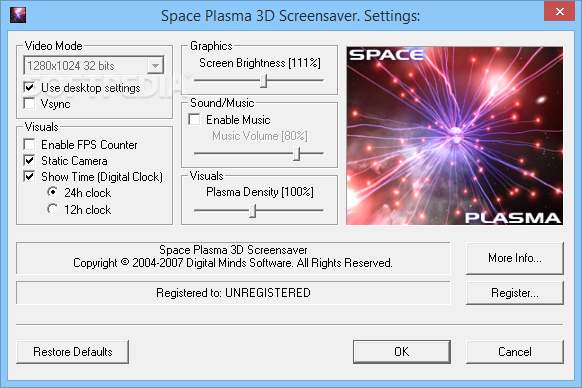Click the 'Plasma Density [100%]' label
This screenshot has height=388, width=582.
tap(260, 192)
